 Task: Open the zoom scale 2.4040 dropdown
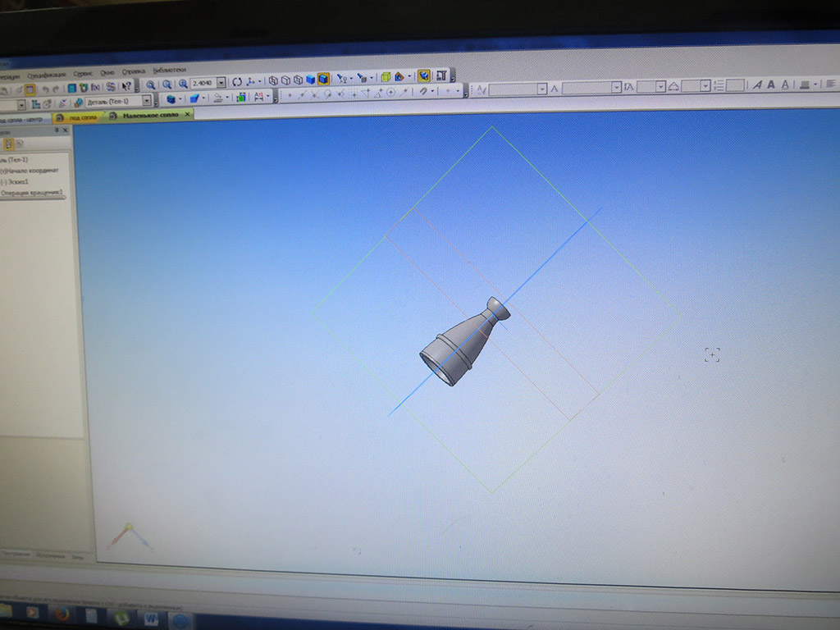[221, 83]
